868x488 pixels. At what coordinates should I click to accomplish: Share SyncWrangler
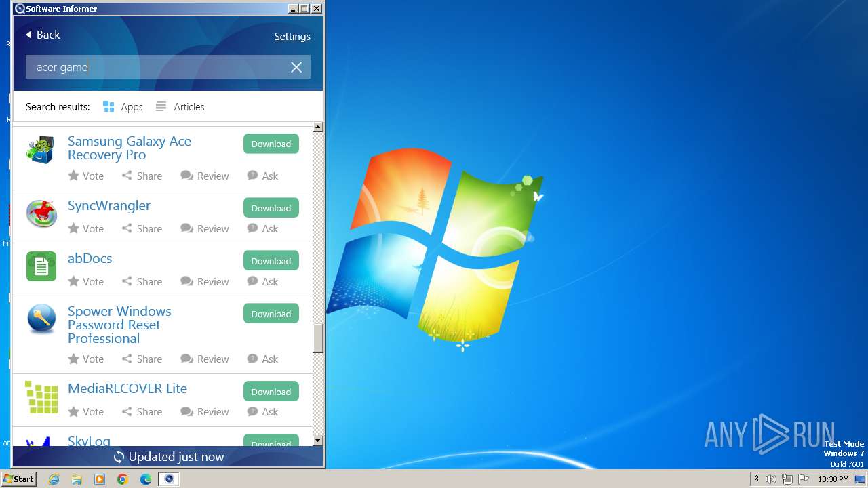coord(142,228)
